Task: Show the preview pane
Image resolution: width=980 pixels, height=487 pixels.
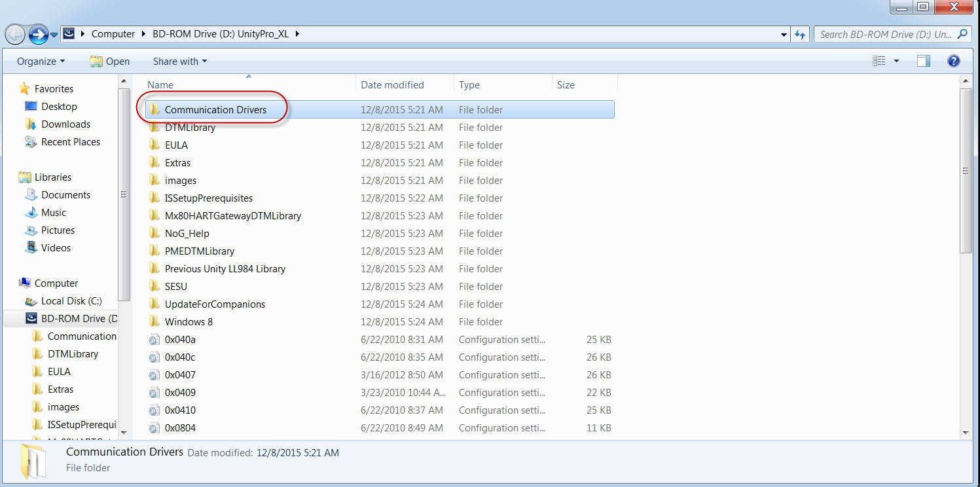Action: point(924,61)
